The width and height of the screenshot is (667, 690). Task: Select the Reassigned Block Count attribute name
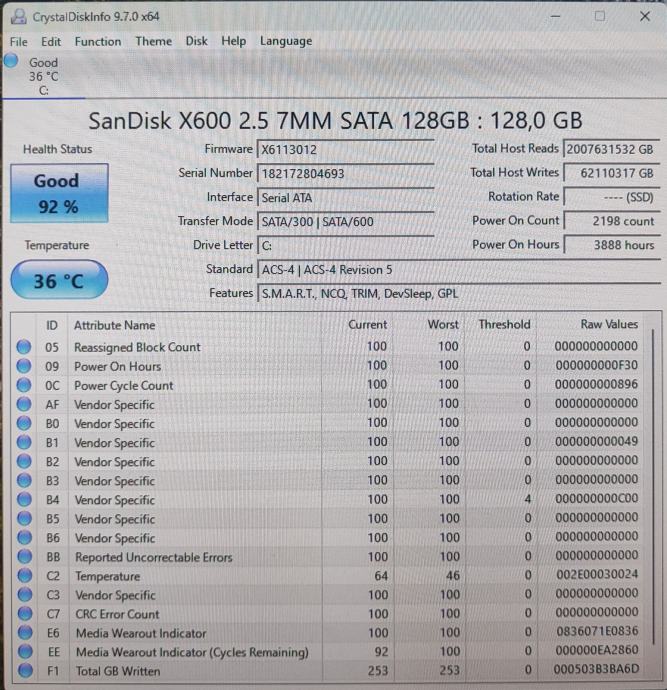137,347
